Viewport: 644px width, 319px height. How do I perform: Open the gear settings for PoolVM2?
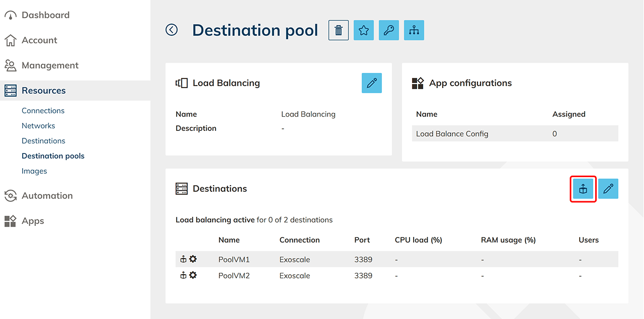193,275
